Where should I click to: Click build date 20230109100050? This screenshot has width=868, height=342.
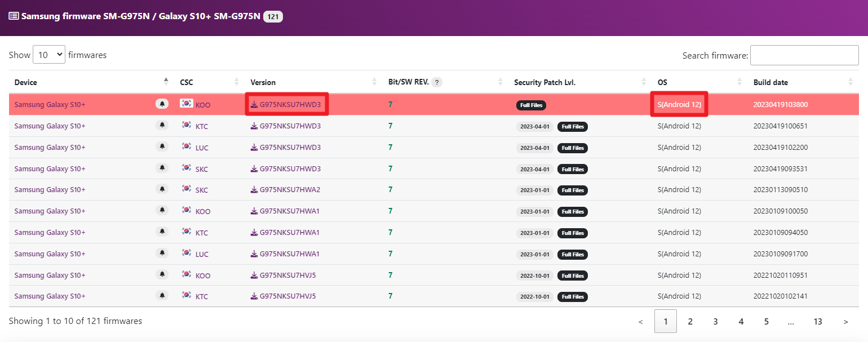[x=781, y=211]
